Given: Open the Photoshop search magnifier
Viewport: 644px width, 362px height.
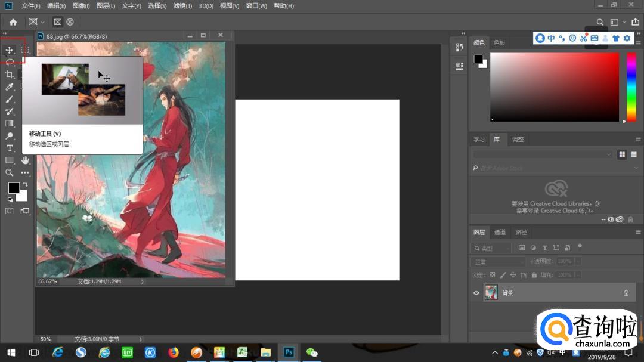Looking at the screenshot, I should tap(600, 22).
